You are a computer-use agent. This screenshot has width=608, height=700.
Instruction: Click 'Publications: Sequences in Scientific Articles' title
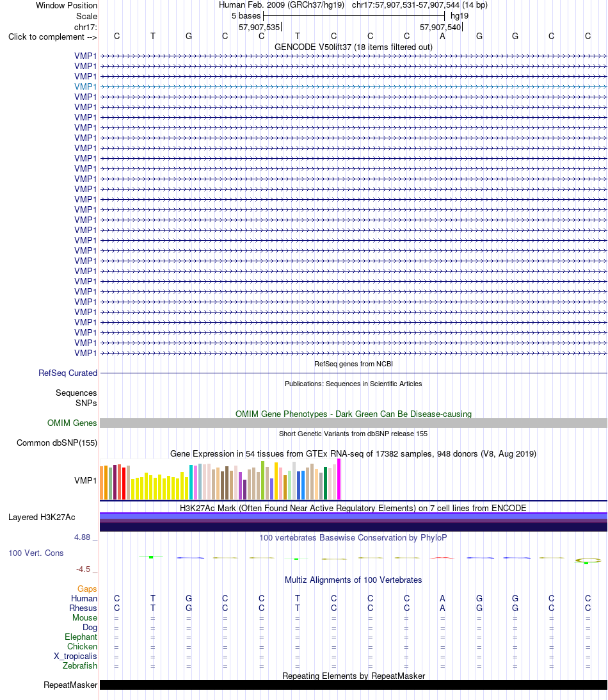point(353,384)
